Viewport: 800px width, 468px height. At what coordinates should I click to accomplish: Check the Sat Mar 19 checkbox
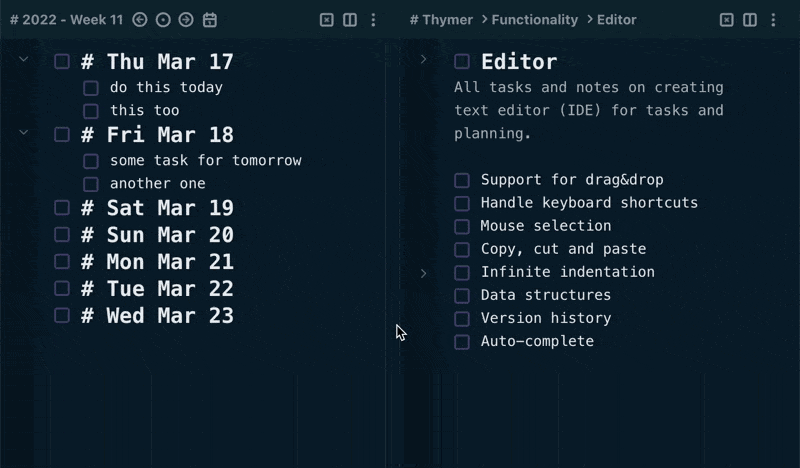[62, 208]
